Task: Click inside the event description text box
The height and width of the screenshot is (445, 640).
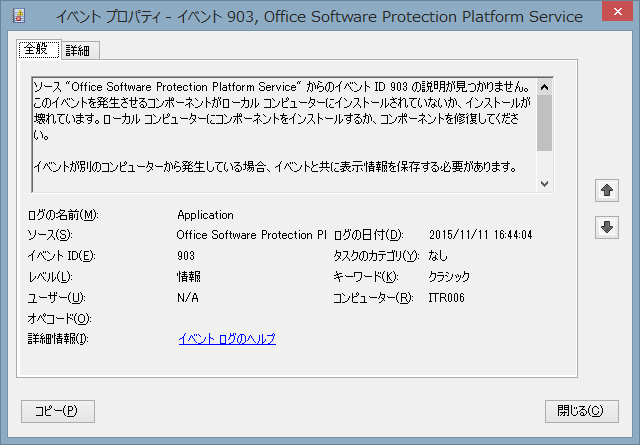Action: (284, 135)
